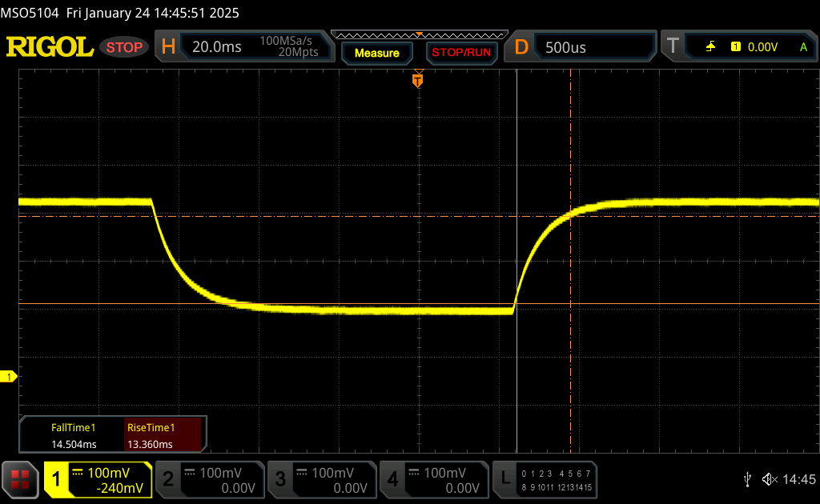Open the 20.0ms horizontal timebase setting
820x504 pixels.
pos(217,47)
